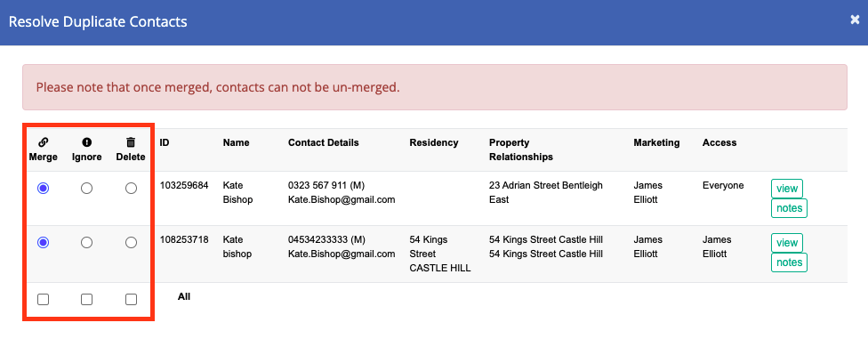Select Delete for contact 103259684
868x347 pixels.
tap(131, 188)
